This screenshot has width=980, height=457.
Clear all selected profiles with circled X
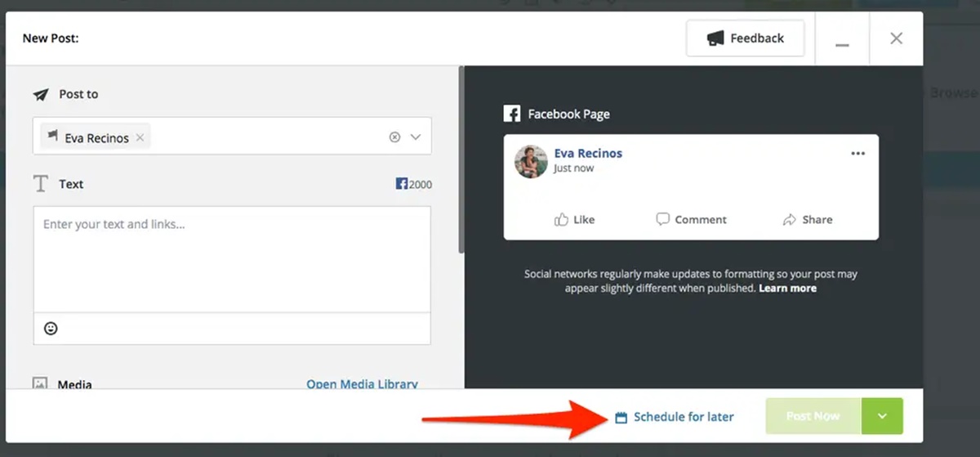click(x=394, y=137)
